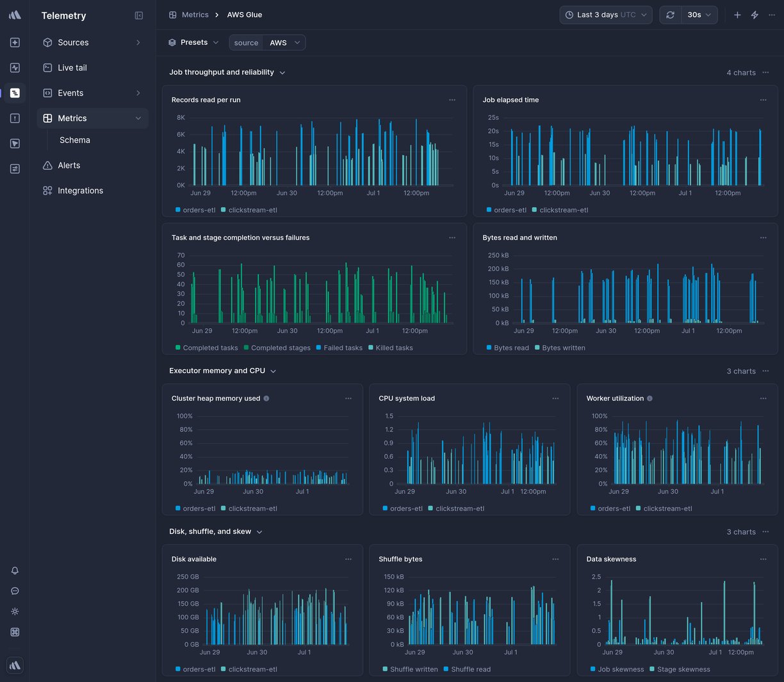
Task: Open Shuffle bytes chart menu
Action: click(x=555, y=560)
